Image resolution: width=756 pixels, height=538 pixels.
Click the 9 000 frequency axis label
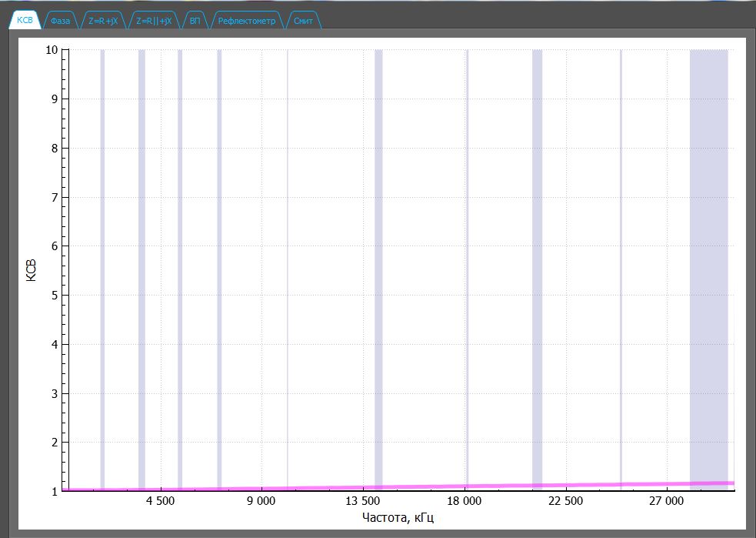coord(261,502)
